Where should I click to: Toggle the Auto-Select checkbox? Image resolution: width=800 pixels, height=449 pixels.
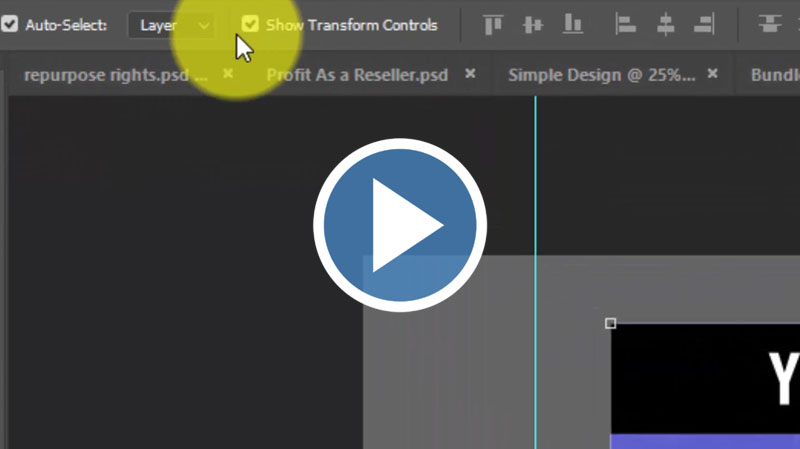pos(10,25)
